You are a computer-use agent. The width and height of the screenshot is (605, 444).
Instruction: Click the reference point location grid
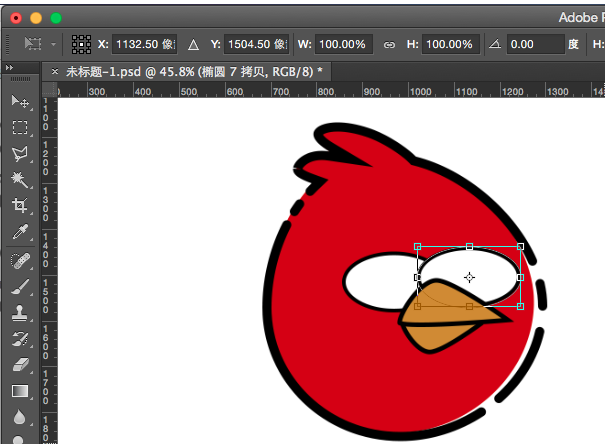81,44
